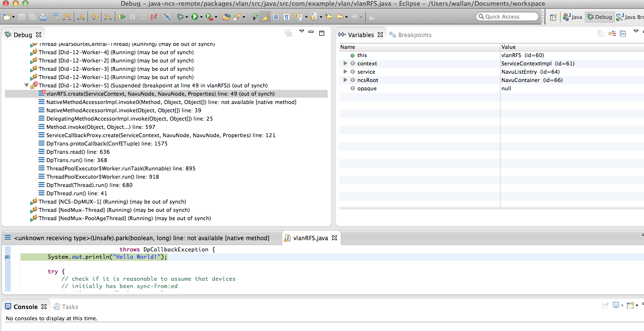This screenshot has width=644, height=331.
Task: Click the Quick Access search field
Action: point(507,17)
